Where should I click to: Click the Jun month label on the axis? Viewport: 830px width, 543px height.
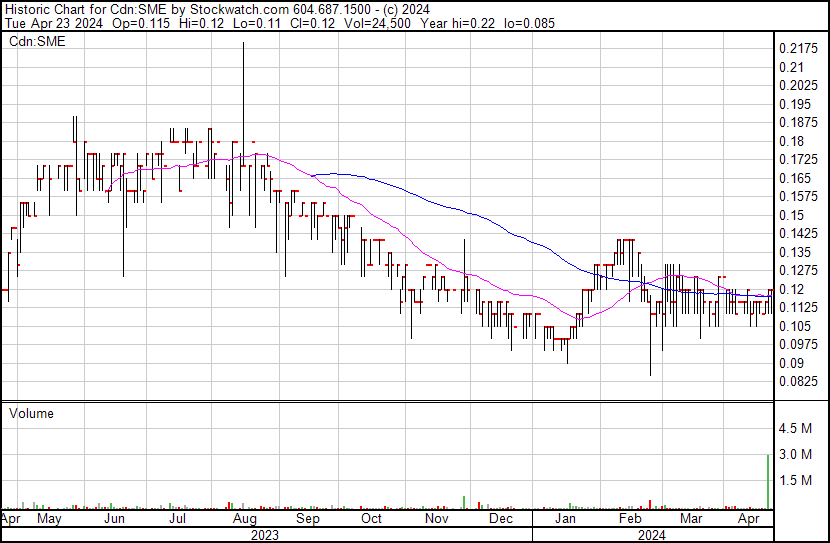pyautogui.click(x=114, y=518)
